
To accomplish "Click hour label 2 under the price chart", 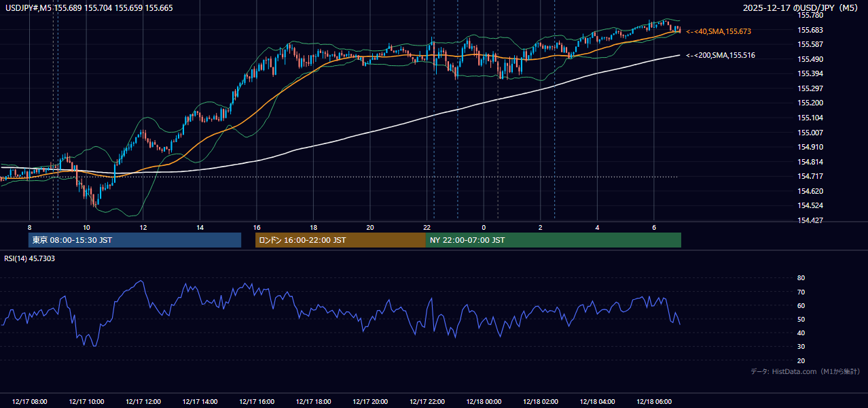I will pyautogui.click(x=540, y=227).
